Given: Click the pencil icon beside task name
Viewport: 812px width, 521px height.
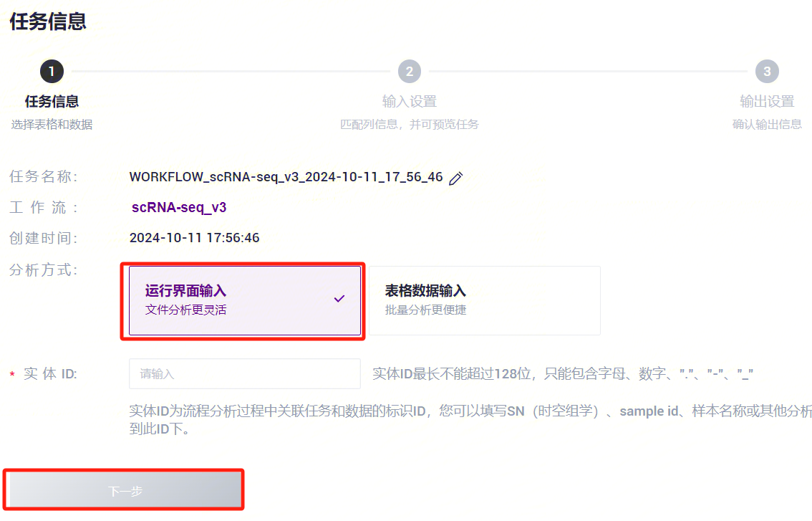Looking at the screenshot, I should [455, 178].
